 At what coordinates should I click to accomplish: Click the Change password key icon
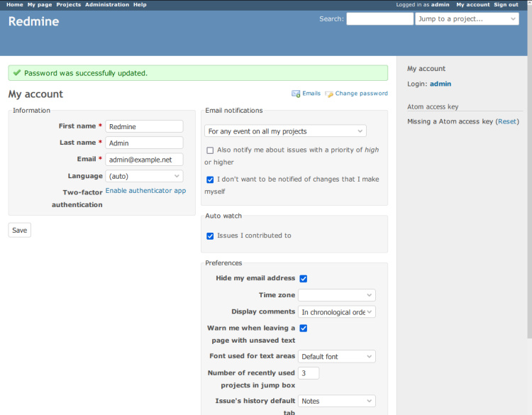point(329,94)
